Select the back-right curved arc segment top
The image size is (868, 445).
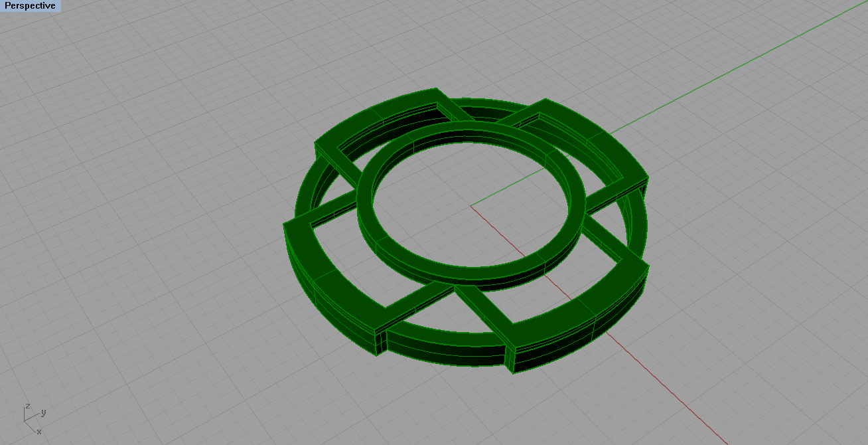597,133
